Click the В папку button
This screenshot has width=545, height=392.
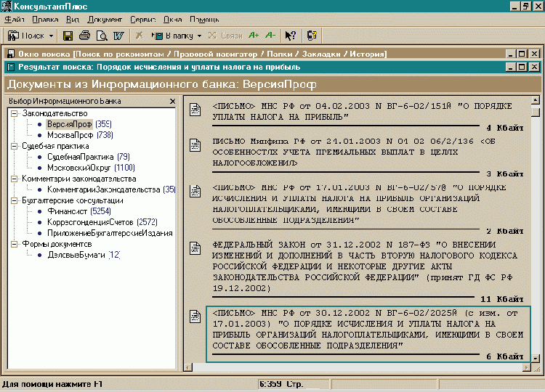(172, 36)
